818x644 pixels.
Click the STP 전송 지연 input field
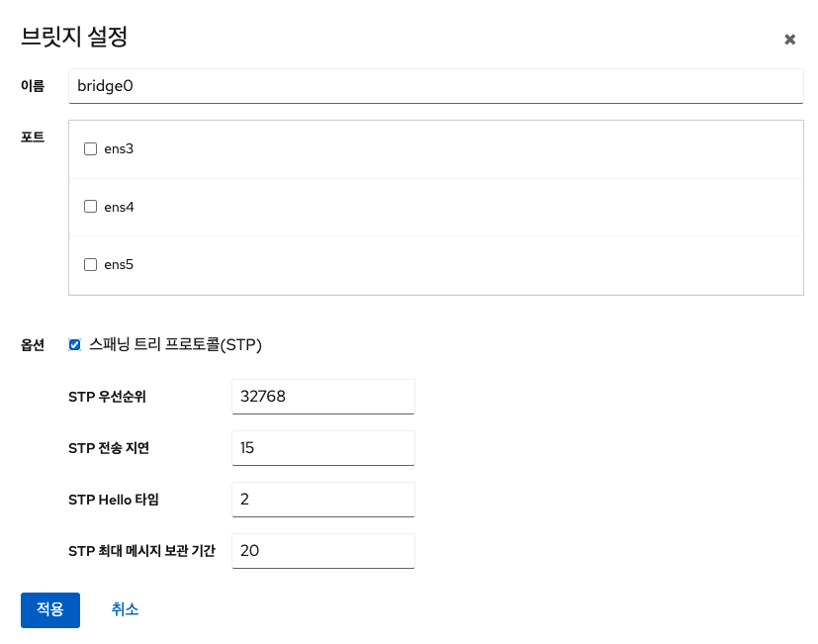pyautogui.click(x=322, y=447)
